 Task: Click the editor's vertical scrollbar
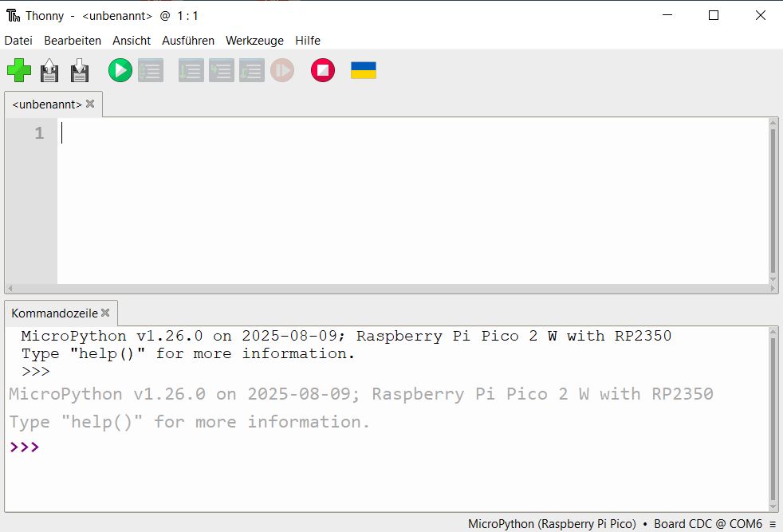point(773,199)
